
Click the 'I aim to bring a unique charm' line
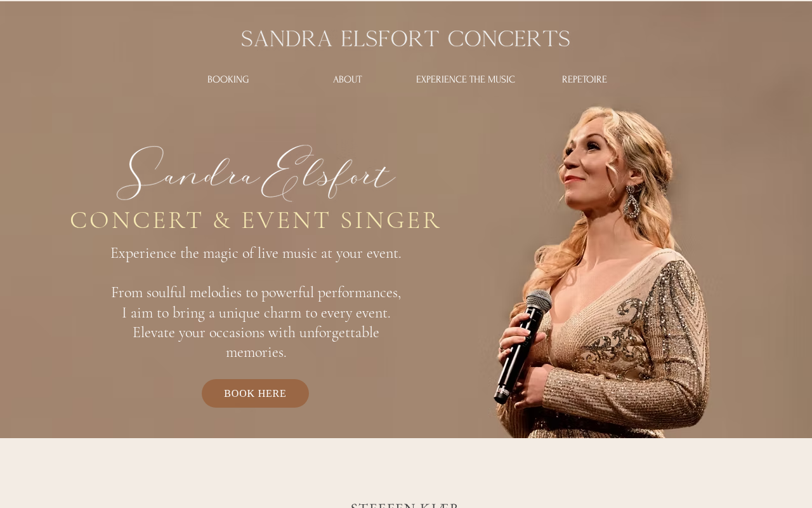tap(256, 312)
